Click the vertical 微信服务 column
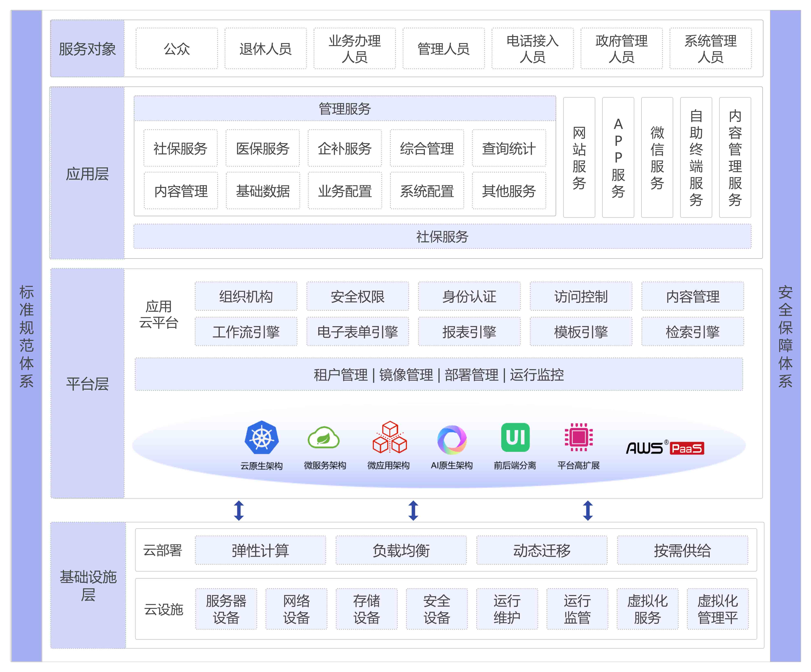The height and width of the screenshot is (672, 811). click(657, 157)
